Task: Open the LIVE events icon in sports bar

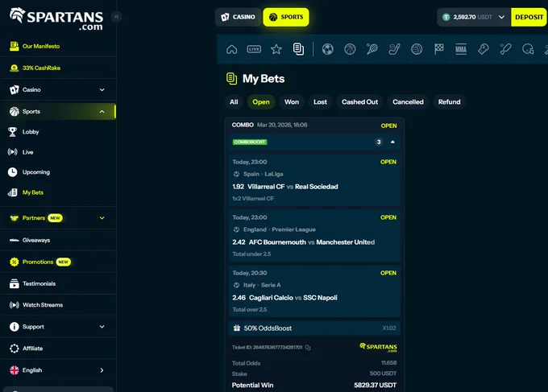Action: pyautogui.click(x=254, y=49)
